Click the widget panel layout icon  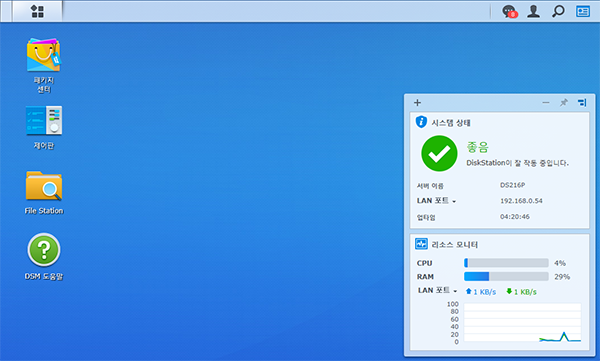click(x=582, y=103)
